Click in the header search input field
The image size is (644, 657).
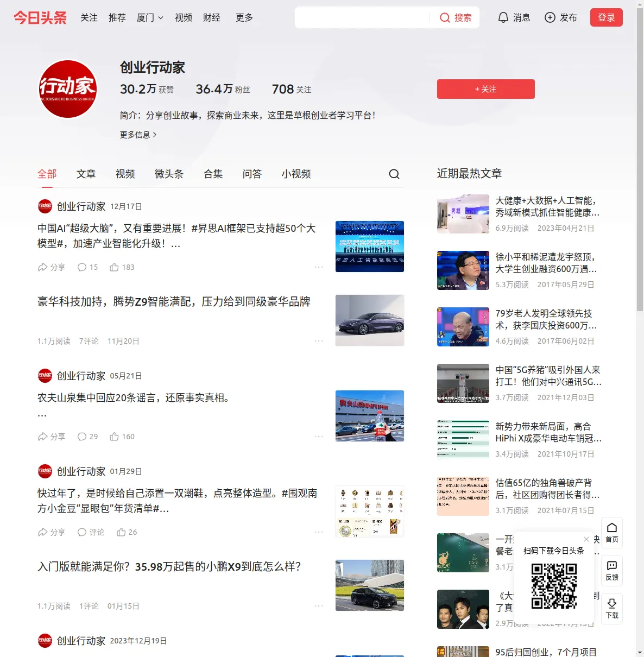363,17
